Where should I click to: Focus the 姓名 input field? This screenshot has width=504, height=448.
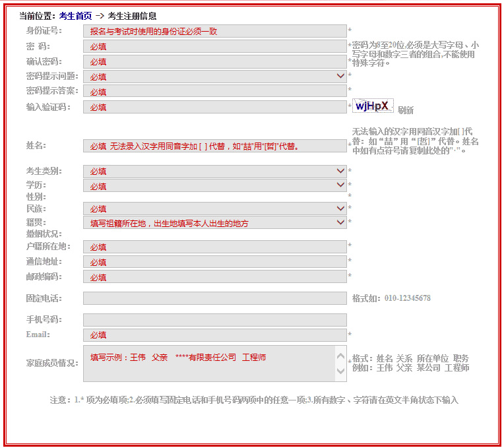[x=214, y=146]
